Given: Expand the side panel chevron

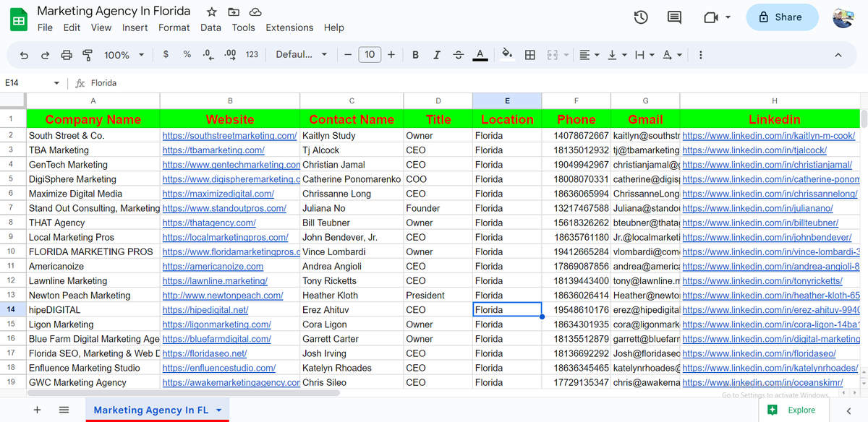Looking at the screenshot, I should (848, 410).
